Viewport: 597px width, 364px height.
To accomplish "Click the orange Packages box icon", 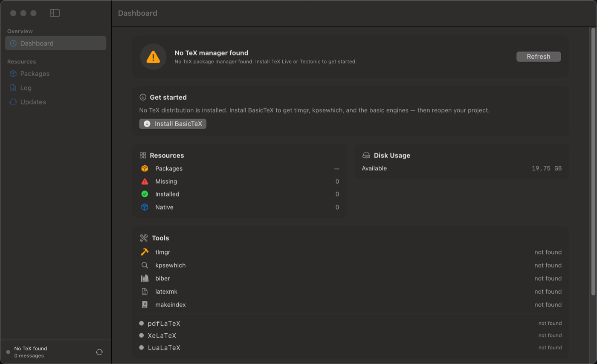I will click(145, 168).
